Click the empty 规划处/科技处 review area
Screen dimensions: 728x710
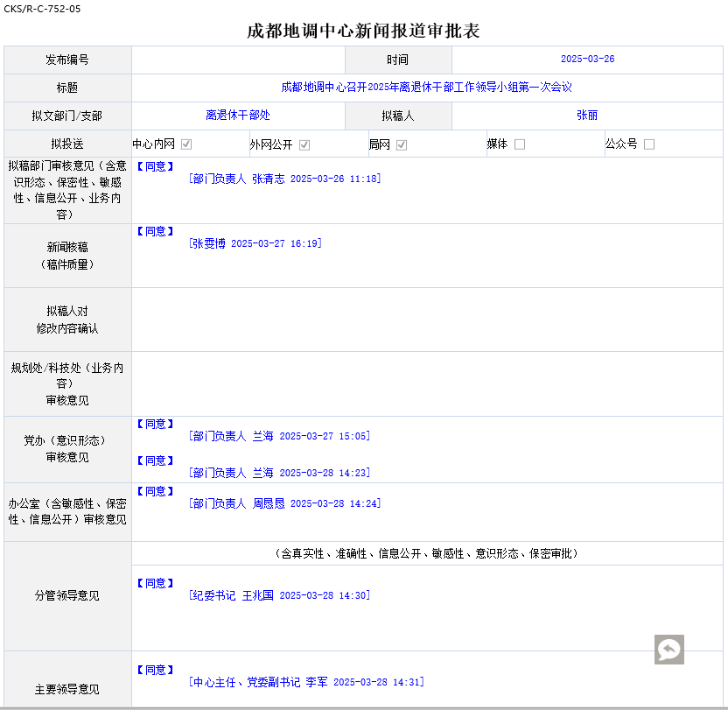pos(427,383)
